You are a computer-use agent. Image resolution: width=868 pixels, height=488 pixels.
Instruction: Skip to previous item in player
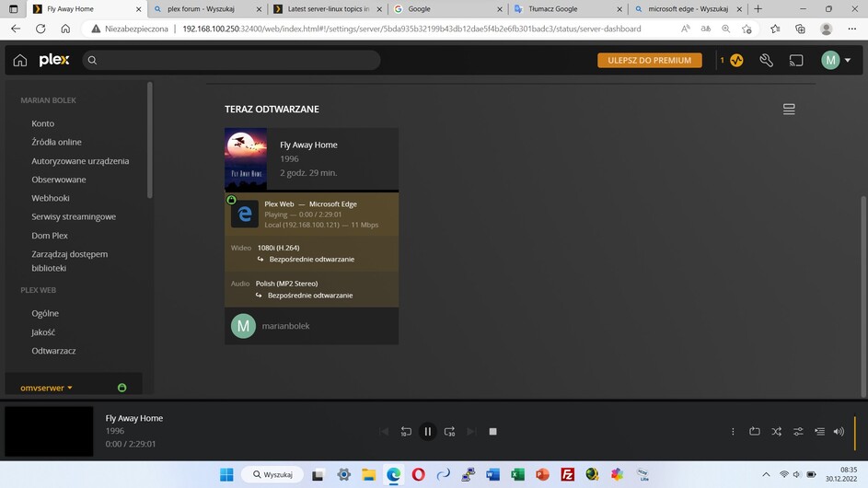coord(384,432)
